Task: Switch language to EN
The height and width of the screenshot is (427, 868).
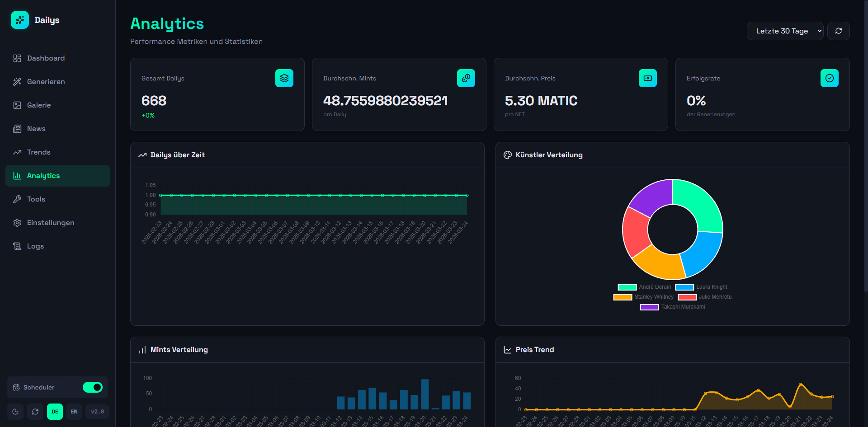Action: point(74,412)
